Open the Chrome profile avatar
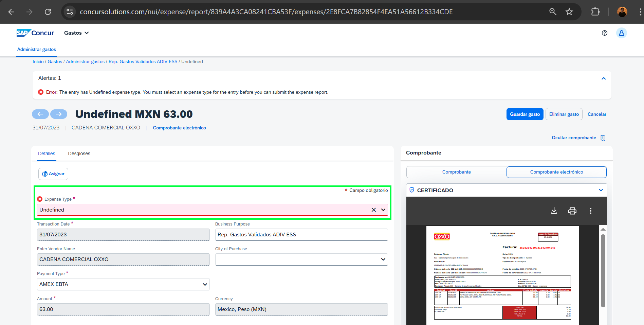 click(x=622, y=12)
